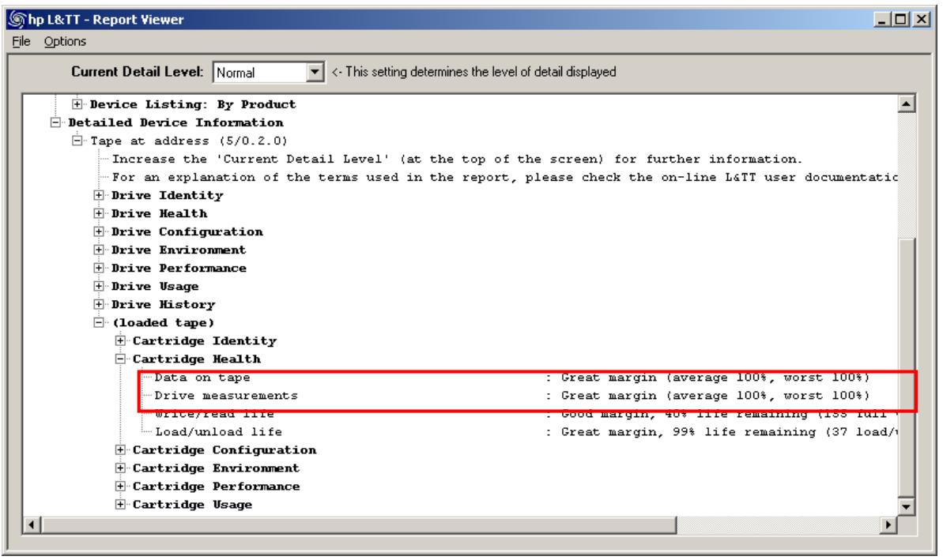This screenshot has height=560, width=943.
Task: Collapse the Cartridge Health node
Action: [x=120, y=359]
